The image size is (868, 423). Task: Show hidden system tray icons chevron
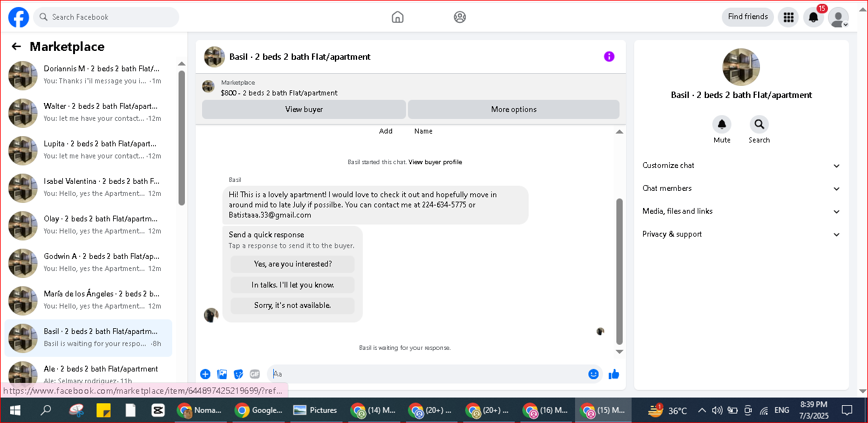click(x=702, y=410)
